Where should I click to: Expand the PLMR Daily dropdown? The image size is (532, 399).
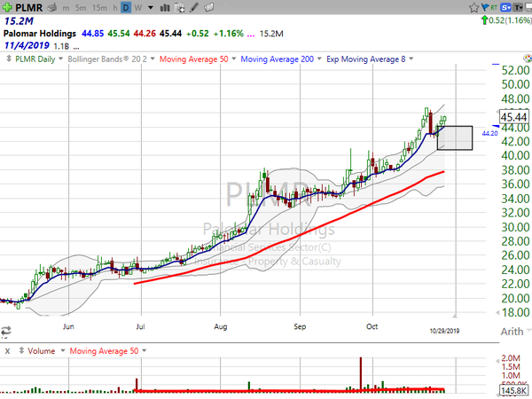click(x=60, y=59)
